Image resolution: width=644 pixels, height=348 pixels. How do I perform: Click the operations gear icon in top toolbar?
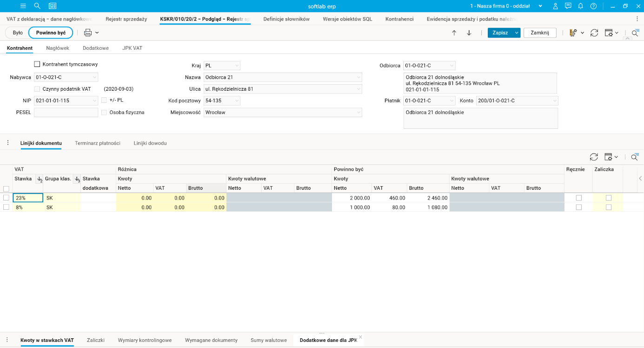tap(573, 33)
